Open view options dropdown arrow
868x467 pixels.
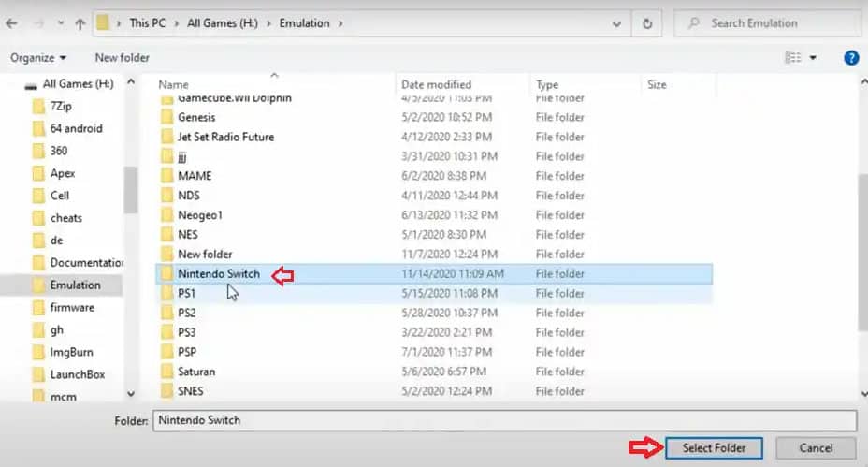[x=813, y=58]
